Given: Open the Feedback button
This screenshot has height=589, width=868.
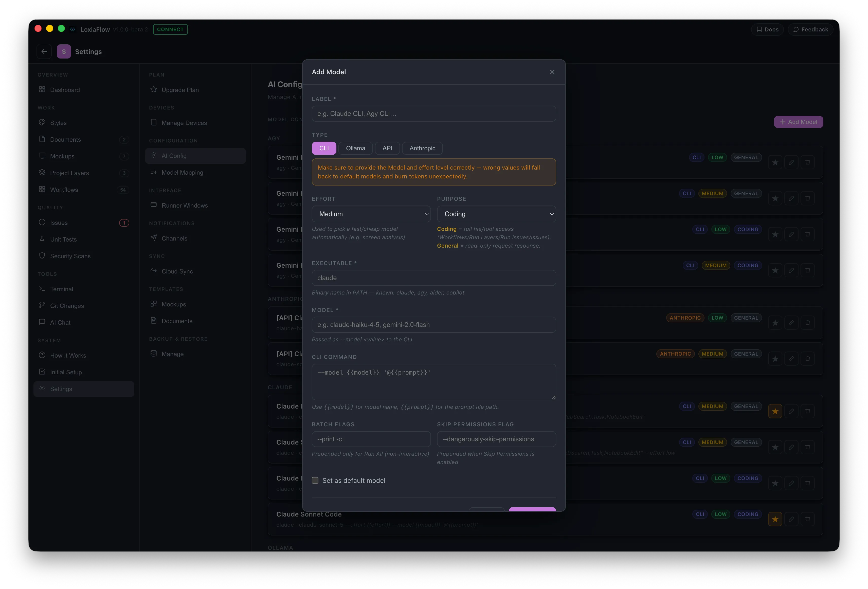Looking at the screenshot, I should (x=810, y=29).
